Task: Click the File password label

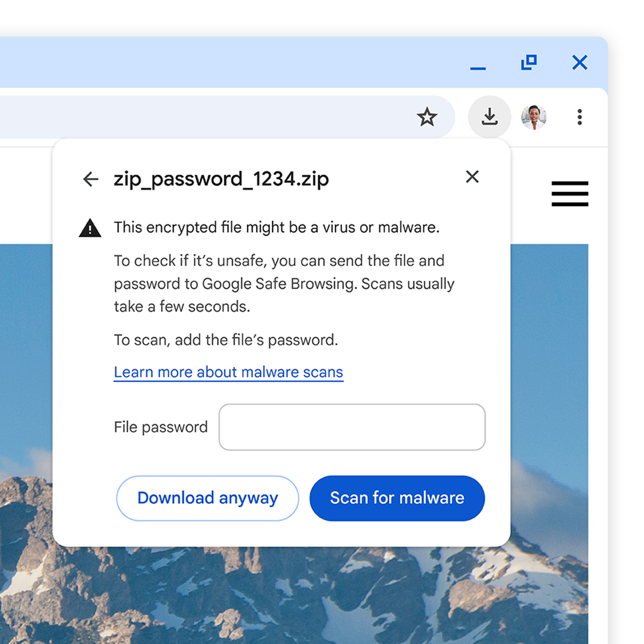Action: pos(160,427)
